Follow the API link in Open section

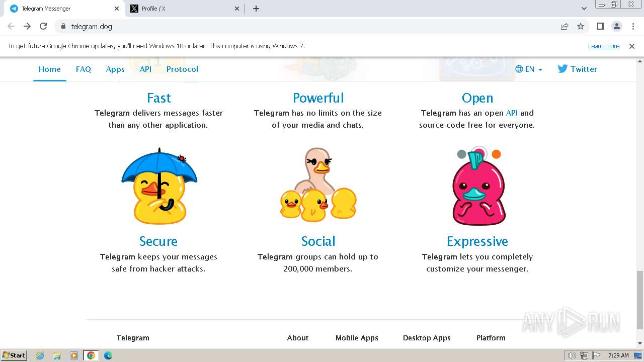coord(512,113)
